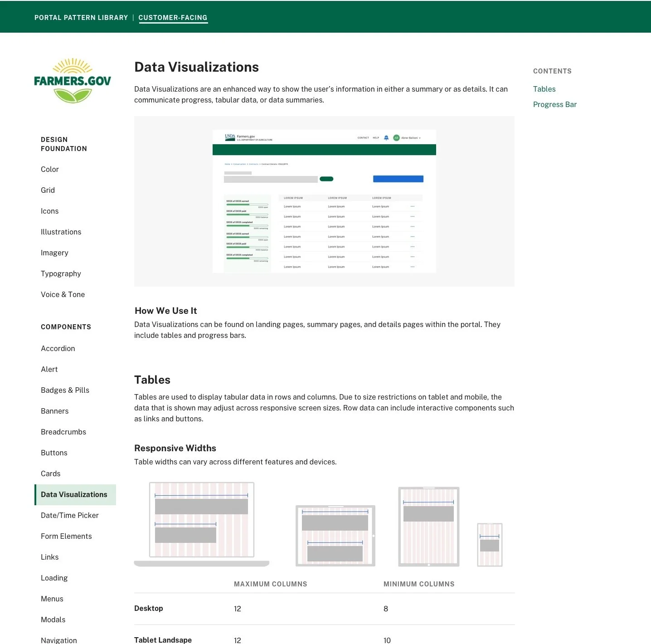Screen dimensions: 651x644
Task: Select the active Data Visualizations item
Action: (75, 494)
